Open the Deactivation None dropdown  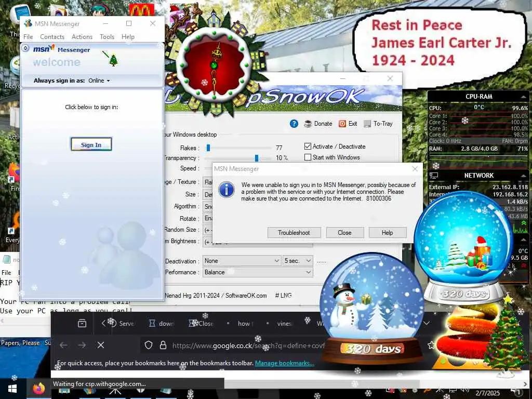242,261
